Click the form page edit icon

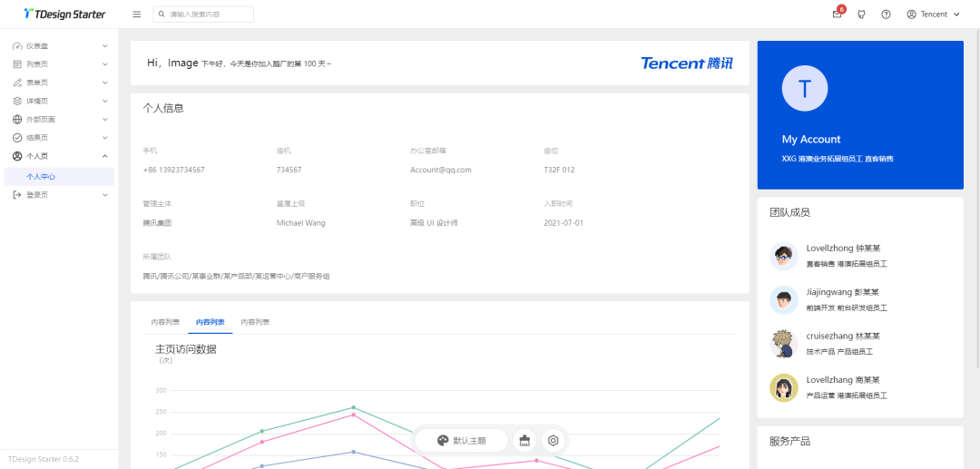click(x=17, y=83)
